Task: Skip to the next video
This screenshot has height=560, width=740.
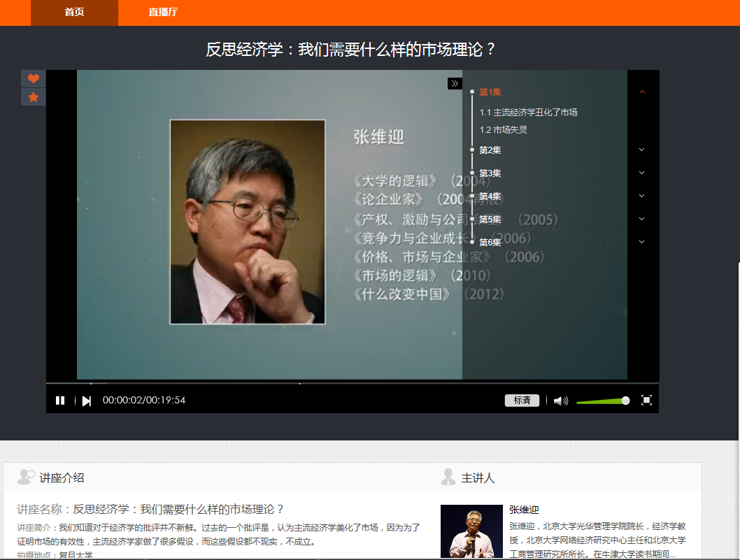Action: tap(87, 401)
